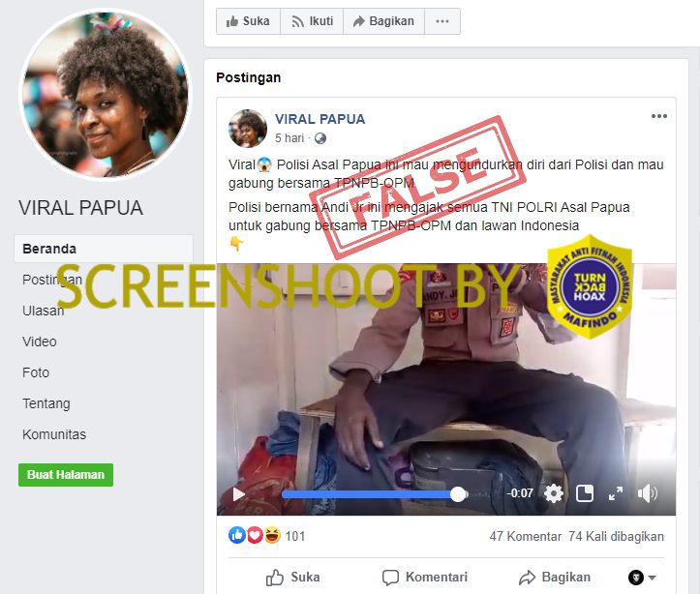
Task: Open video settings gear icon
Action: coord(554,493)
